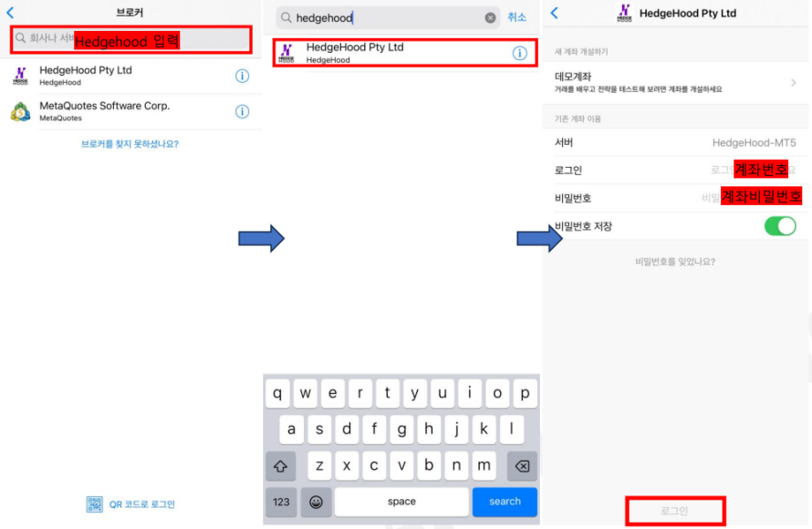Open the 비밀번호를 잊었나요? link
Screen dimensions: 812x529
[675, 262]
